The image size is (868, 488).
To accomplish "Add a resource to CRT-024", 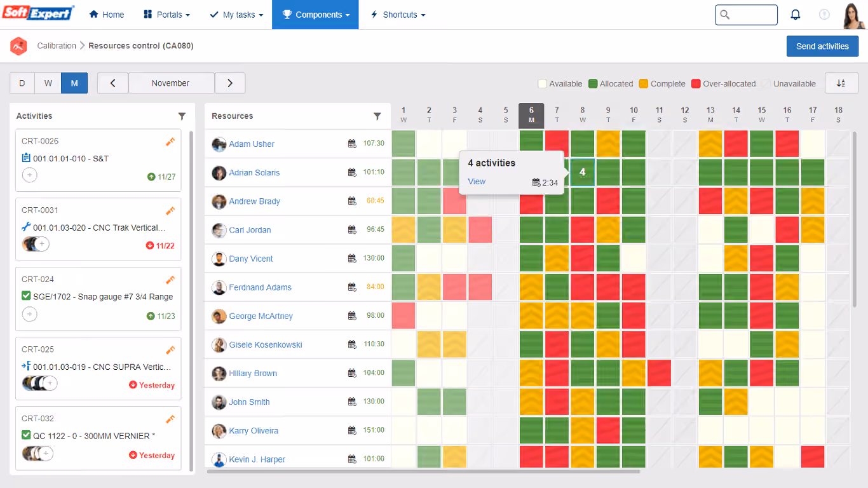I will point(29,314).
